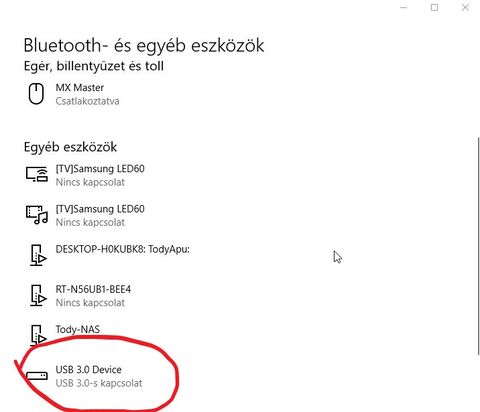The height and width of the screenshot is (412, 480).
Task: Click the USB 3.0 Device drive icon
Action: click(37, 376)
